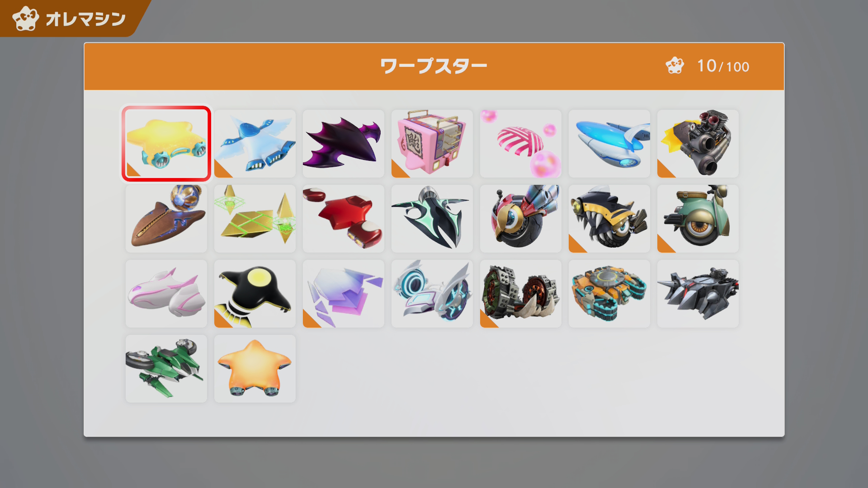Select the blue rocket-shaped machine
This screenshot has height=488, width=868.
pos(609,144)
